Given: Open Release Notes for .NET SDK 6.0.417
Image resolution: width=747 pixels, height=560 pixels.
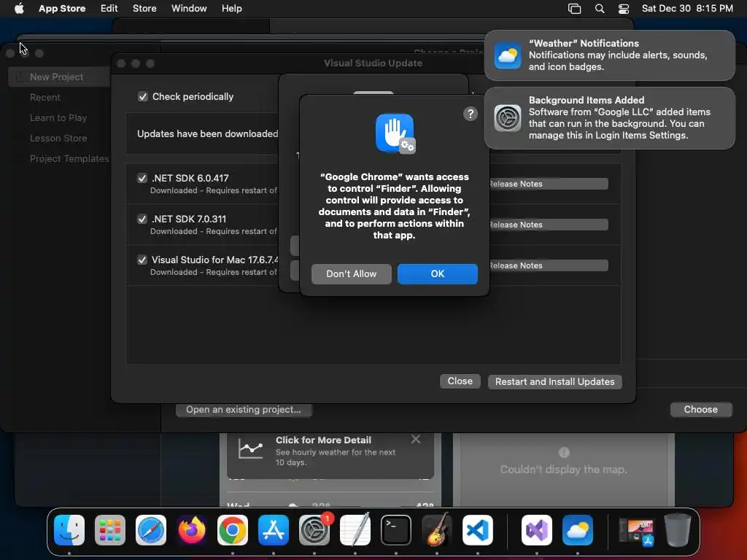Looking at the screenshot, I should pos(549,184).
